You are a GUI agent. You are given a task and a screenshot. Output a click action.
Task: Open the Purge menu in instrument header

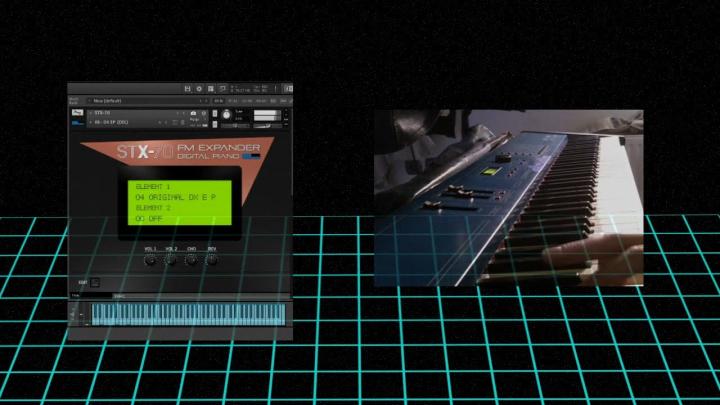[x=195, y=119]
